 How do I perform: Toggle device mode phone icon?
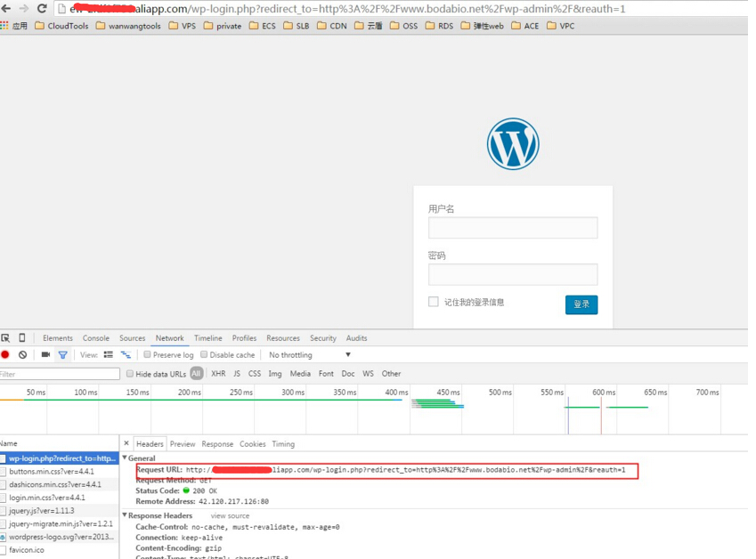(21, 338)
